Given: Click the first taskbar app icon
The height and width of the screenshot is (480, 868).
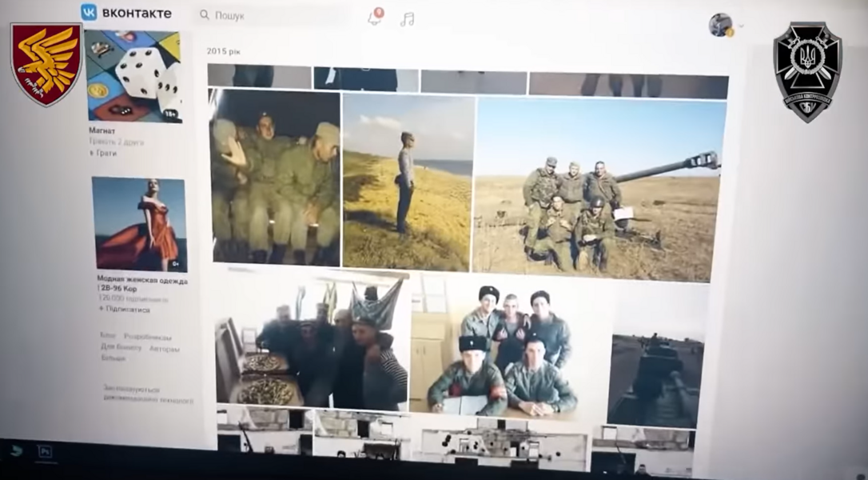Looking at the screenshot, I should click(16, 451).
